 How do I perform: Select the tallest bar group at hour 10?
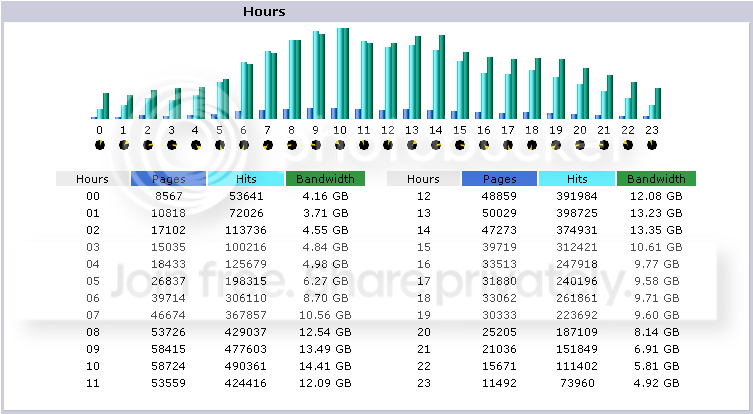[x=340, y=73]
